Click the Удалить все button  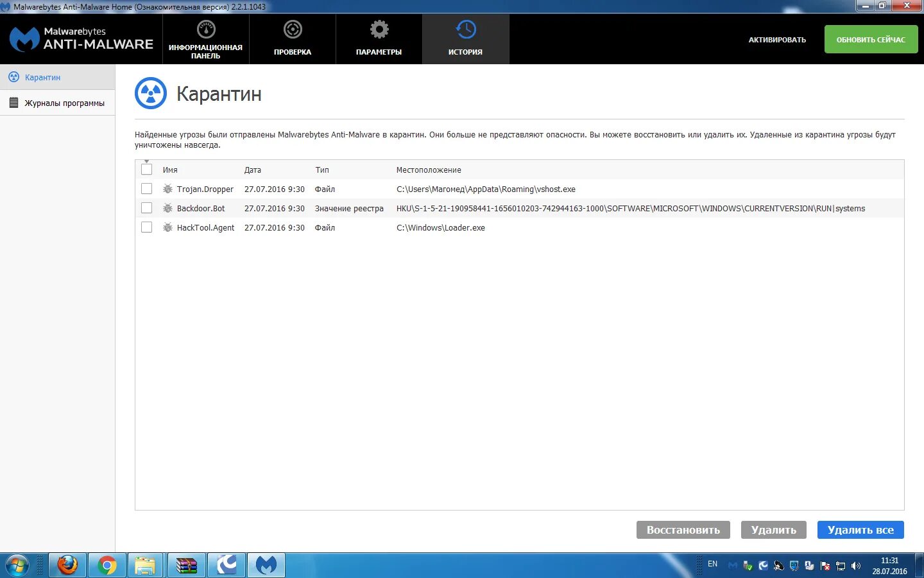[860, 530]
